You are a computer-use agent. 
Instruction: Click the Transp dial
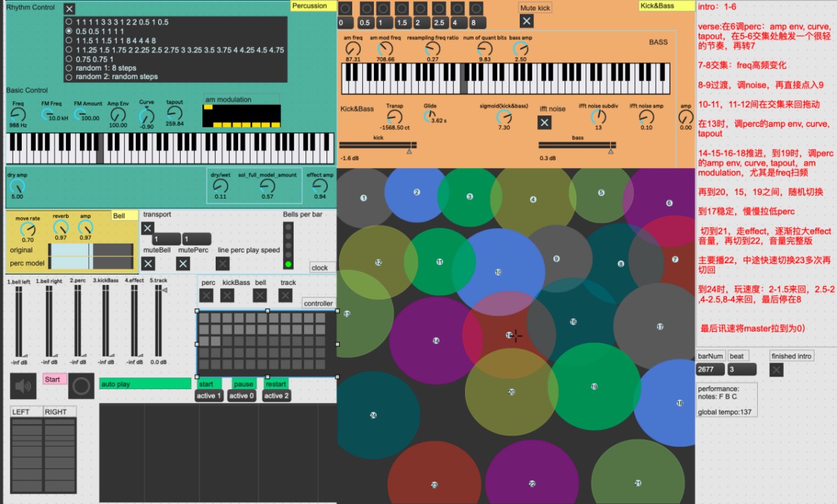pyautogui.click(x=394, y=117)
